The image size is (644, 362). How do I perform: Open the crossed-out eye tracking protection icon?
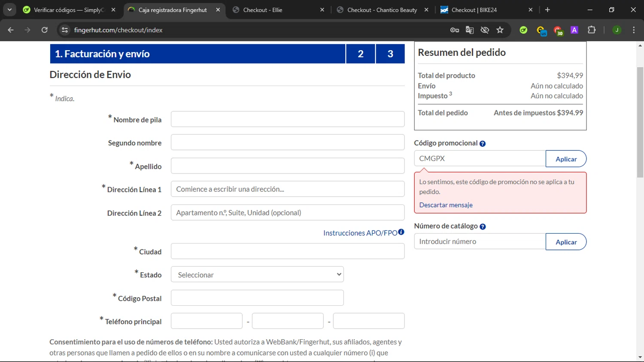coord(485,30)
